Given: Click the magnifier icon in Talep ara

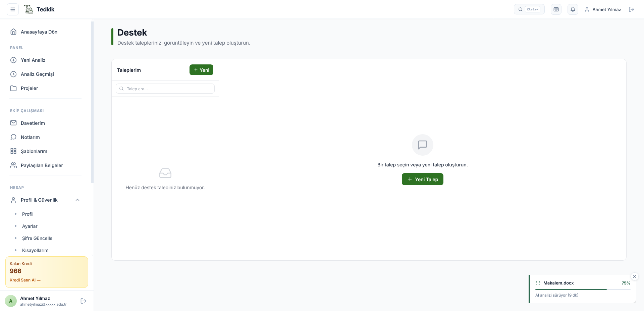Looking at the screenshot, I should click(x=121, y=89).
